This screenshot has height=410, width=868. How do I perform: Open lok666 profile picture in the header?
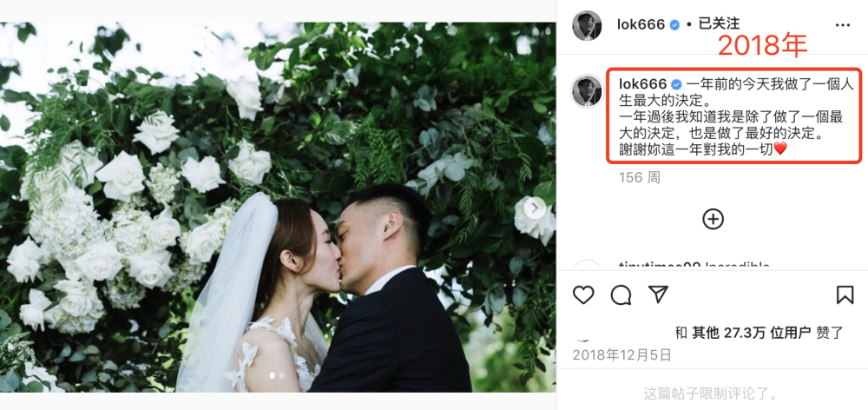(587, 25)
